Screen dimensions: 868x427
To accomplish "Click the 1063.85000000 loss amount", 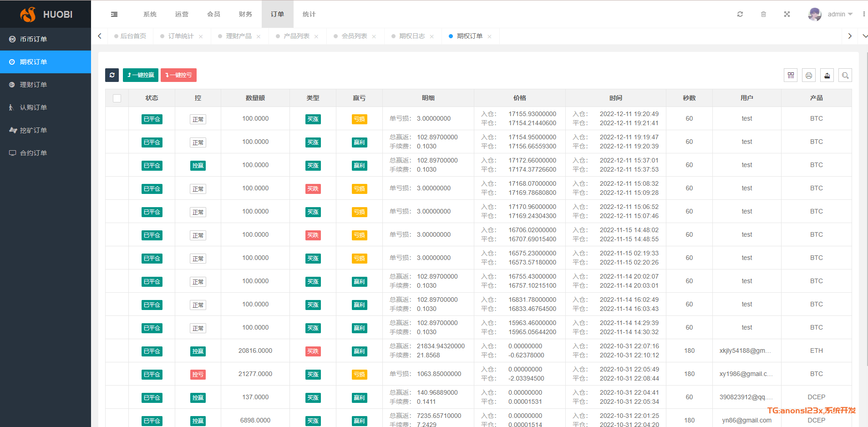I will click(x=439, y=374).
